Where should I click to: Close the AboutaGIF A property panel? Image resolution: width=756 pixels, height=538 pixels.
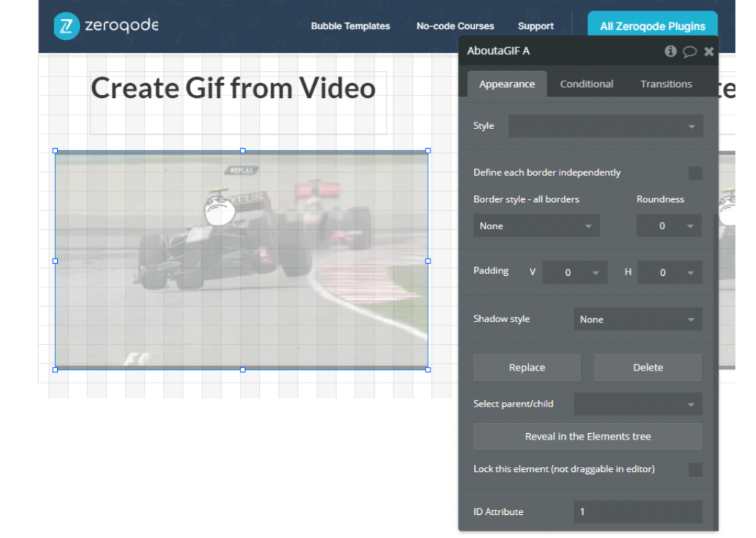(x=709, y=51)
